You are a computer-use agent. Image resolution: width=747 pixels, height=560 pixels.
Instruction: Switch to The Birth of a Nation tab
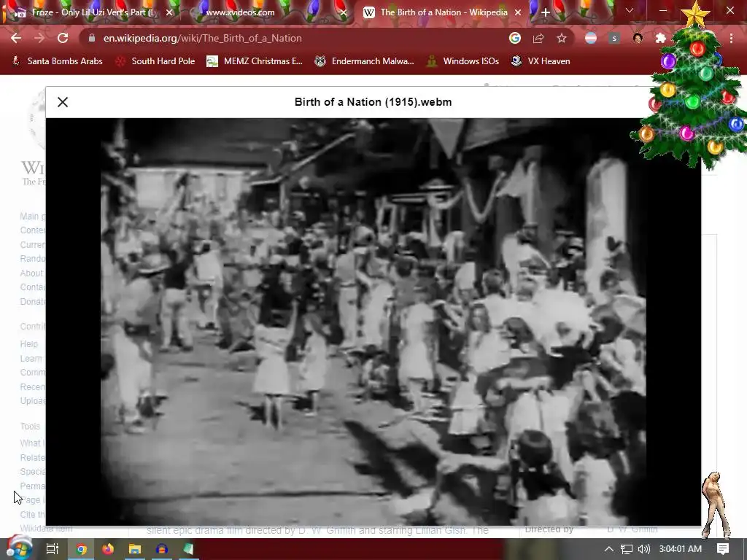tap(443, 12)
